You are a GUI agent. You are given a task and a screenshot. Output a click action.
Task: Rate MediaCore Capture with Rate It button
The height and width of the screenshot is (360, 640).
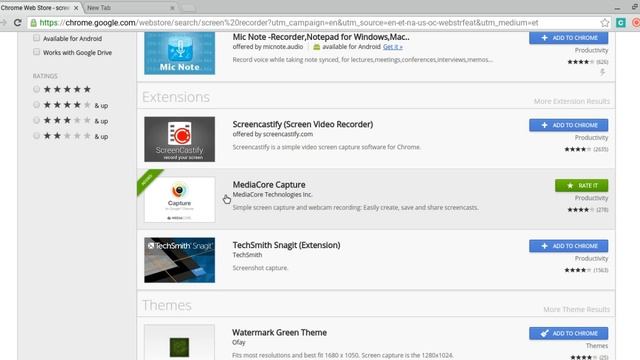click(x=582, y=185)
